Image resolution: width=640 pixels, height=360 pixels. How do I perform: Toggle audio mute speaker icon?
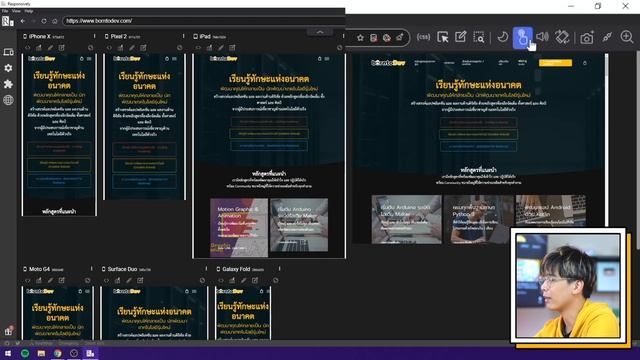pos(542,37)
